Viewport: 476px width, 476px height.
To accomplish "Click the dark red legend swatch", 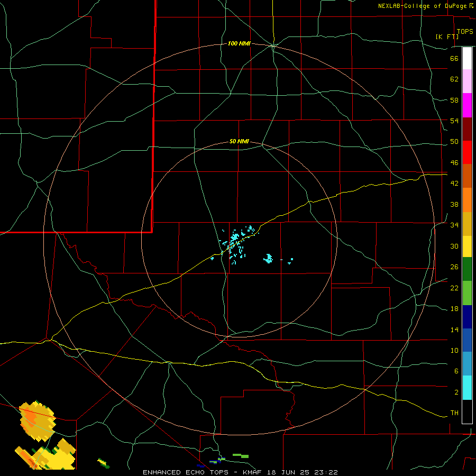I will tap(467, 129).
